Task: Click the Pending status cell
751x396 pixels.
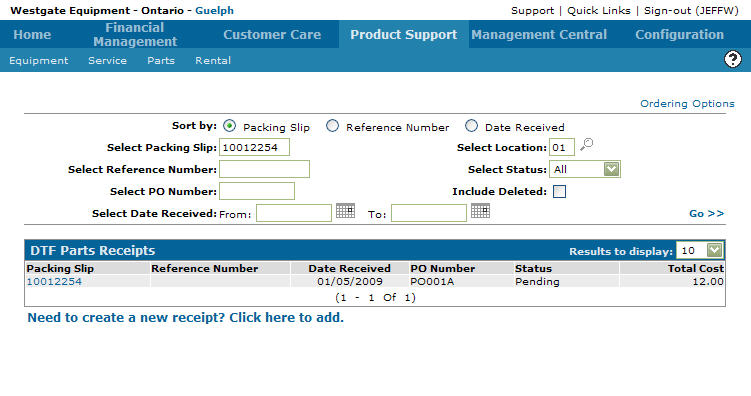Action: [537, 282]
